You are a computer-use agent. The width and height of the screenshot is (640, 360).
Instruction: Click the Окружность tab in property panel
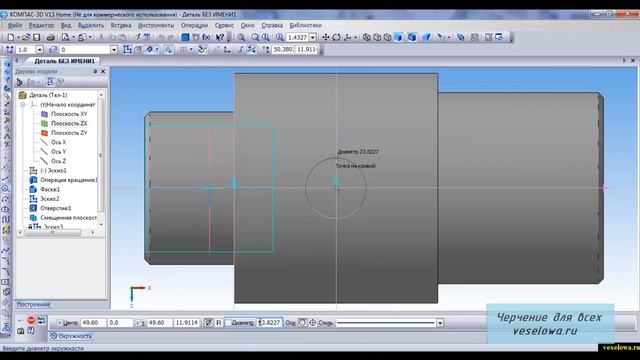click(x=71, y=336)
